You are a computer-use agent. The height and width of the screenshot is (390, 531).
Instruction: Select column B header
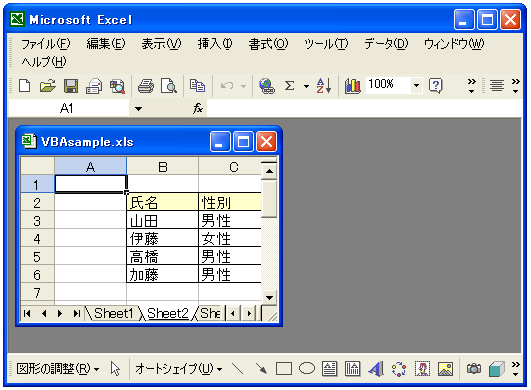(163, 167)
